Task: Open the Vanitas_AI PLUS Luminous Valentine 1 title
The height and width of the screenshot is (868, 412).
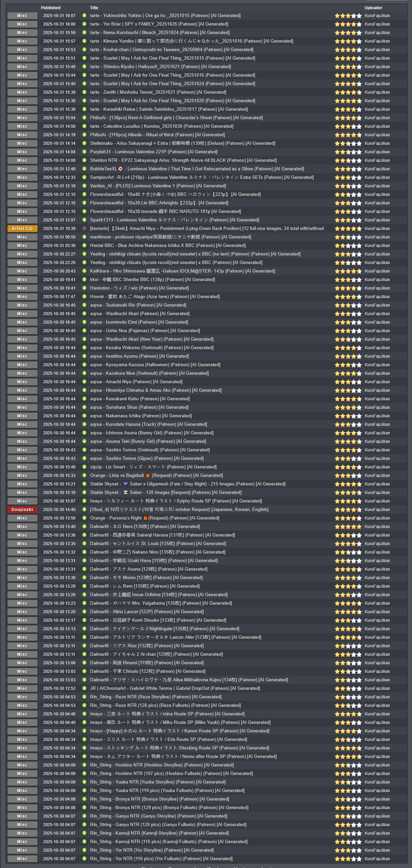Action: (158, 186)
